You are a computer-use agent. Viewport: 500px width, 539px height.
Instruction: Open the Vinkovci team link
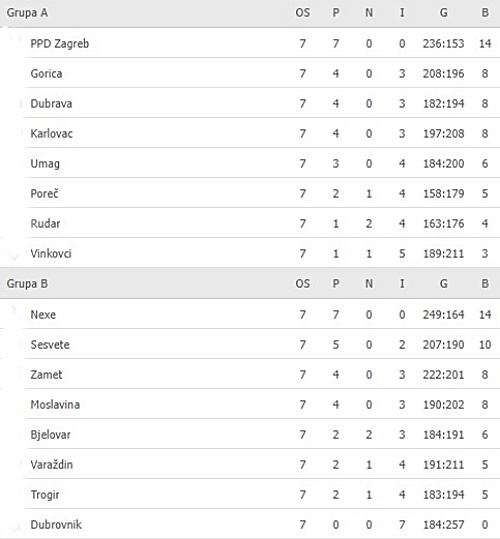[x=51, y=254]
